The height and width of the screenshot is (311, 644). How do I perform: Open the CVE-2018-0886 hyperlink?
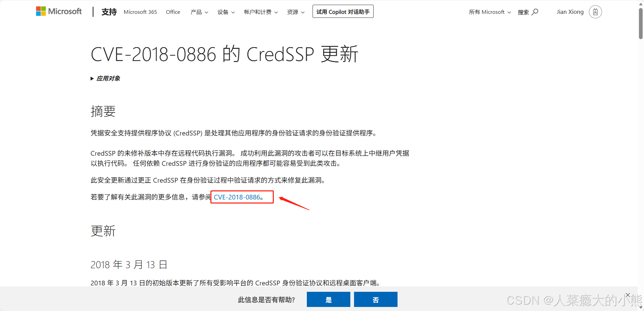(x=237, y=197)
